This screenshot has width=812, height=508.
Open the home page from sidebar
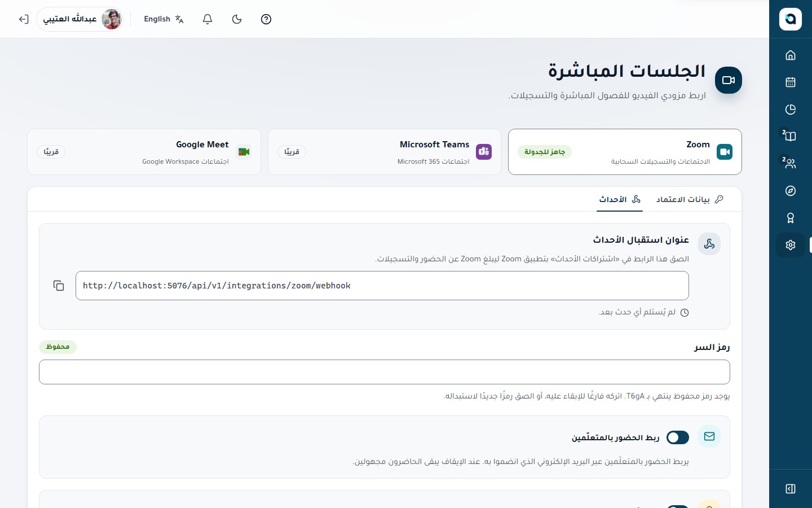[x=791, y=55]
